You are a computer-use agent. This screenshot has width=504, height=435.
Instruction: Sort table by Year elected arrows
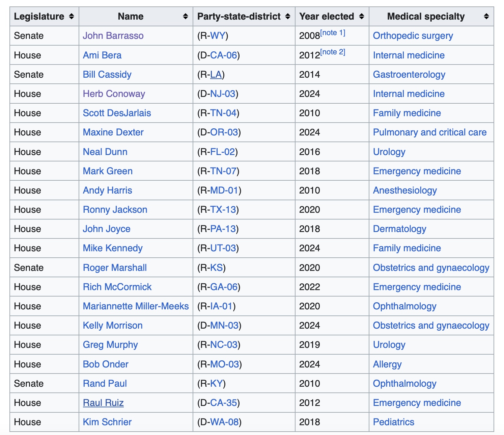point(361,17)
